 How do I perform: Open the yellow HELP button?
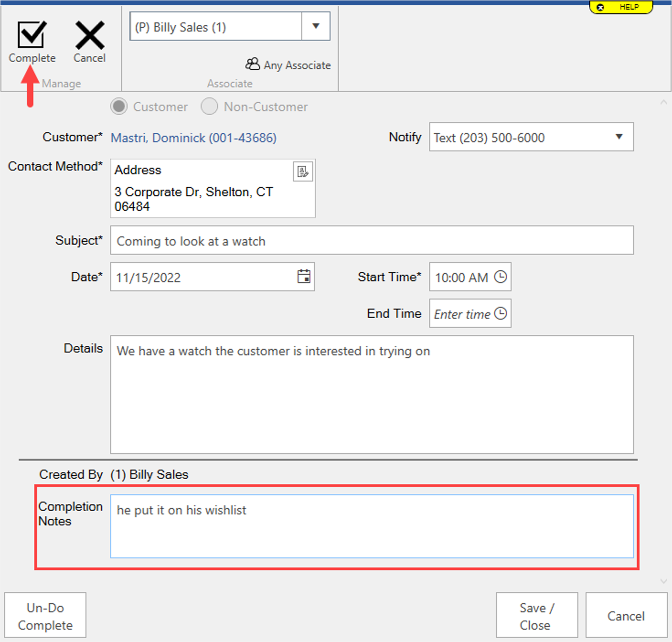point(621,7)
